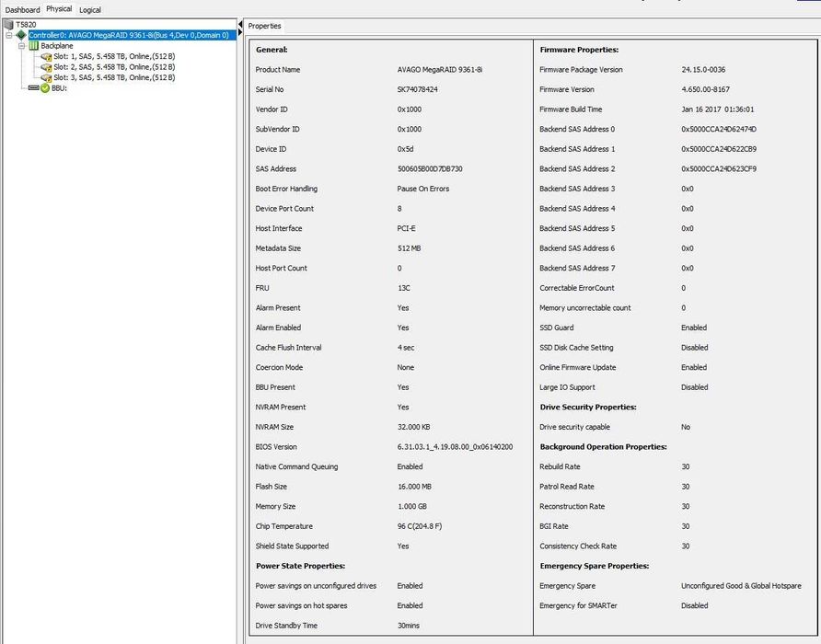
Task: Click Firmware Build Time Jan 16 2017 value
Action: coord(717,109)
